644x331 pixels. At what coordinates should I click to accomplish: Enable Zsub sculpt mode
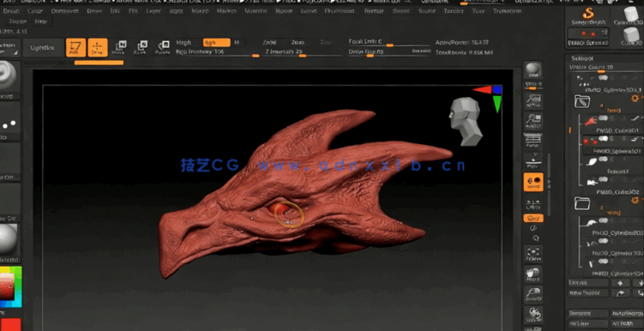coord(298,42)
